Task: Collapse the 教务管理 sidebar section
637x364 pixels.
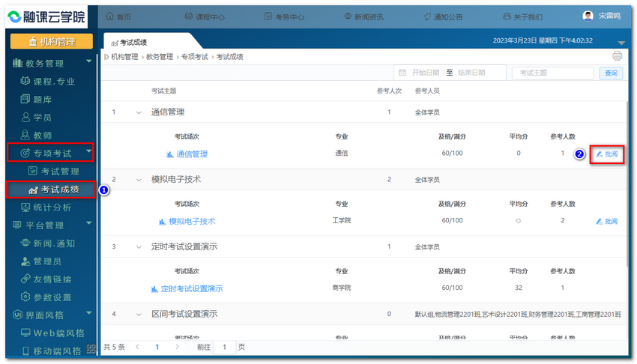Action: (88, 61)
